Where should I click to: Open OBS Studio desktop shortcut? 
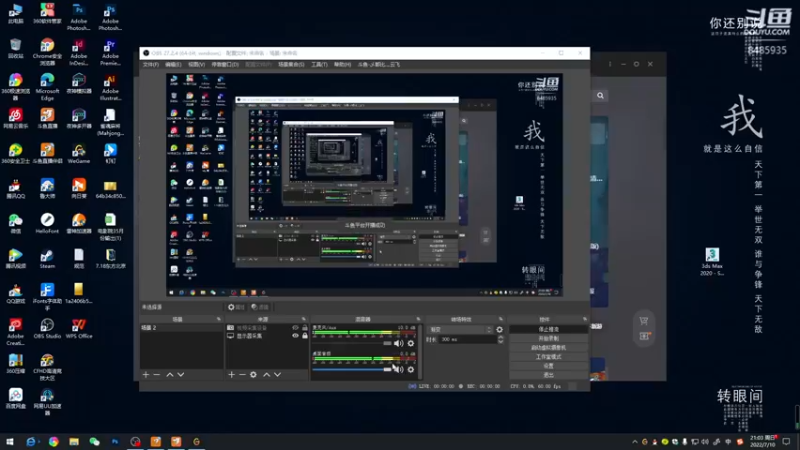47,329
